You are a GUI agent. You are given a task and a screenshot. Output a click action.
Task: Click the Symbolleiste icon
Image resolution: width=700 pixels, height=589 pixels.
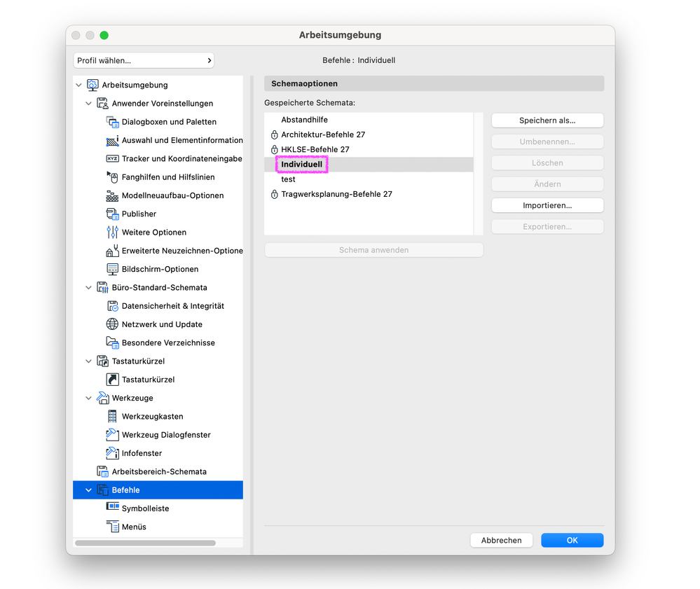click(113, 506)
